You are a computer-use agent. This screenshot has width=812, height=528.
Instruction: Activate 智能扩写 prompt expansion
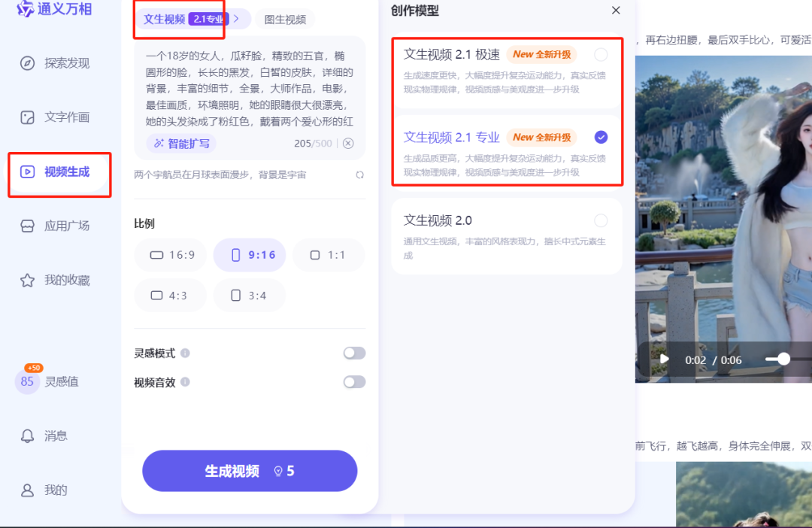click(181, 142)
